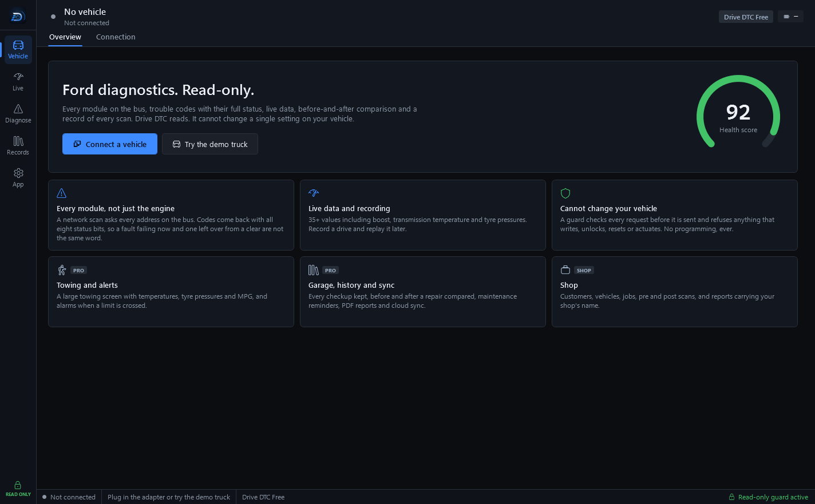
Task: Click Read-only guard active status text
Action: pos(773,497)
